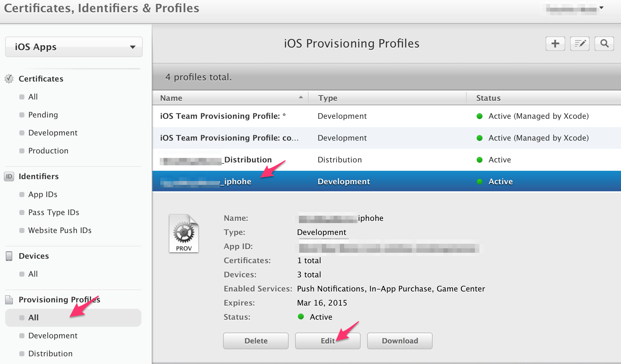Toggle the Name column sort arrow
The height and width of the screenshot is (364, 621).
pos(301,97)
